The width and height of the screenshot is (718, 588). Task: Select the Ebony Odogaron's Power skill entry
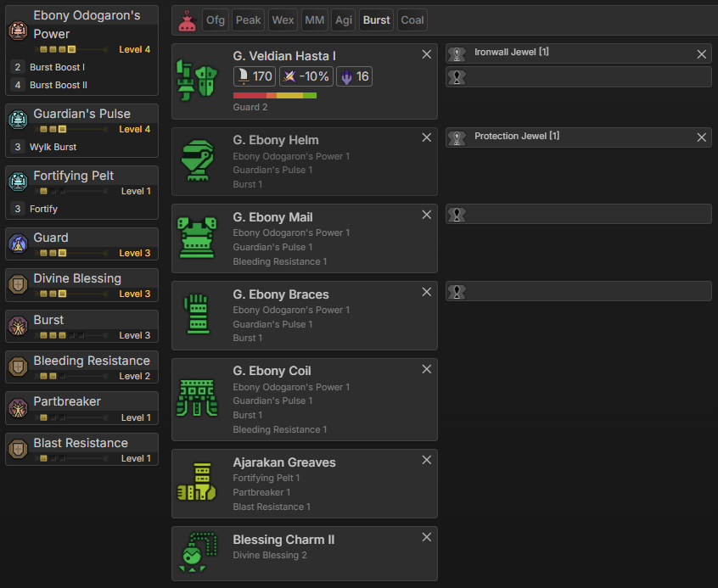[x=81, y=32]
